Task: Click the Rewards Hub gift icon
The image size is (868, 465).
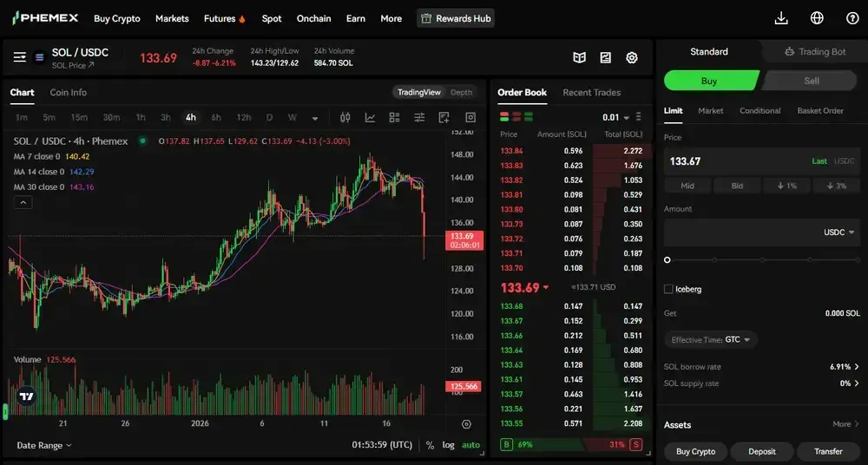Action: pyautogui.click(x=426, y=19)
